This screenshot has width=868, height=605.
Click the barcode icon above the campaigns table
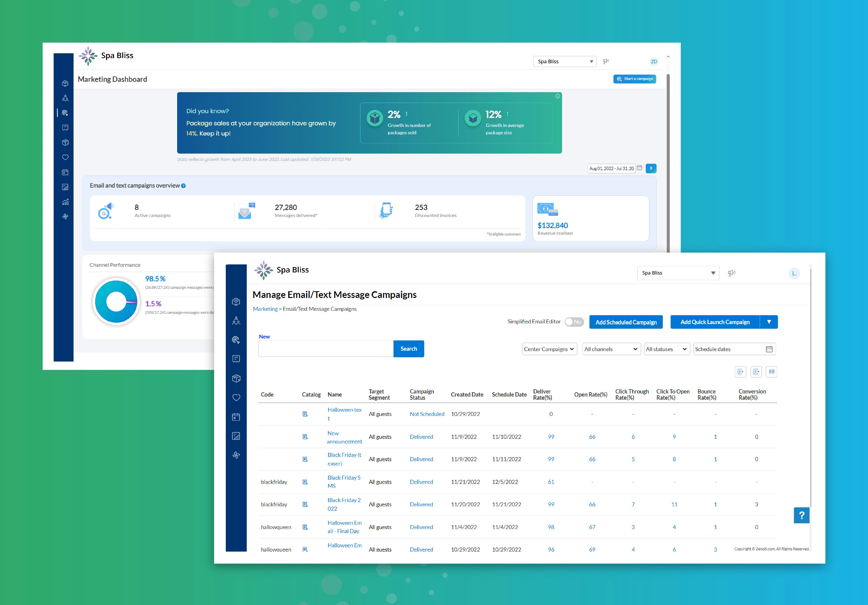click(x=771, y=371)
